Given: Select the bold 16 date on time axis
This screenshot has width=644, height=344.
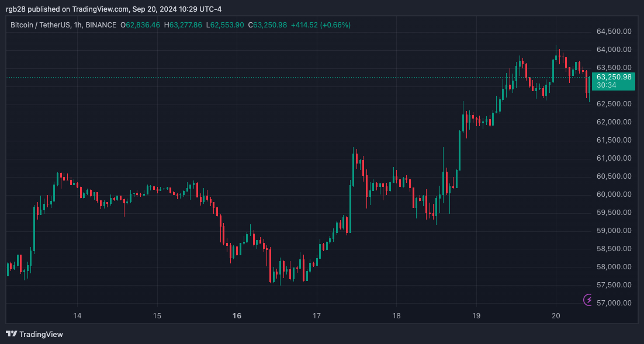Looking at the screenshot, I should 237,315.
